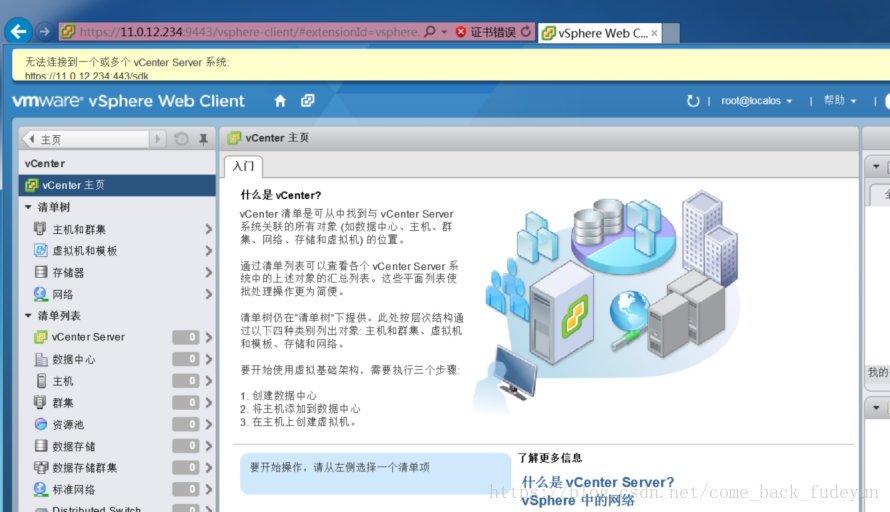Open the address bar dropdown arrow
This screenshot has height=512, width=890.
point(444,32)
